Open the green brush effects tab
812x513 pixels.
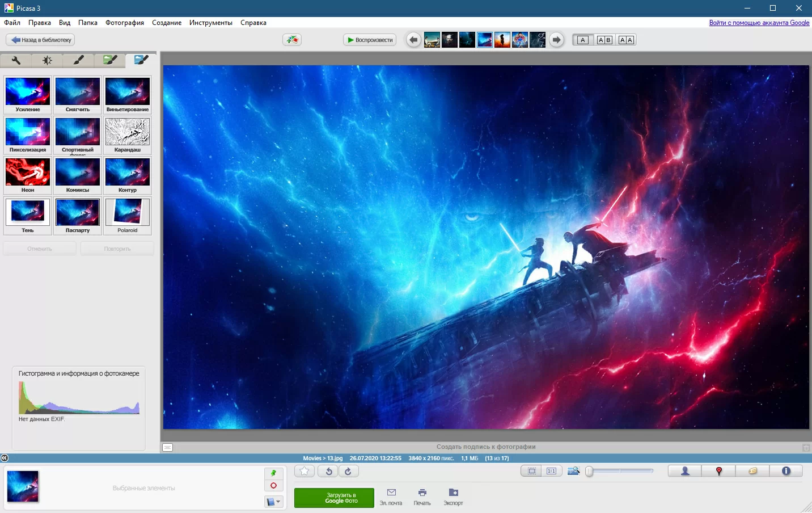tap(110, 60)
